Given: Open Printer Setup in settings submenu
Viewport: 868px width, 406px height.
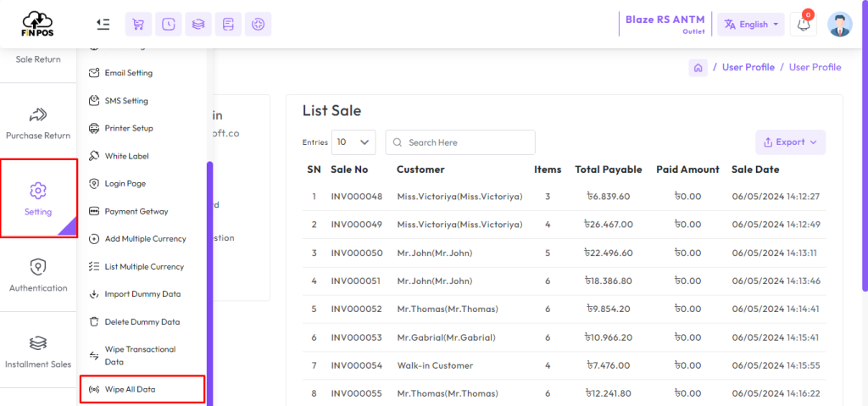Looking at the screenshot, I should [x=128, y=128].
